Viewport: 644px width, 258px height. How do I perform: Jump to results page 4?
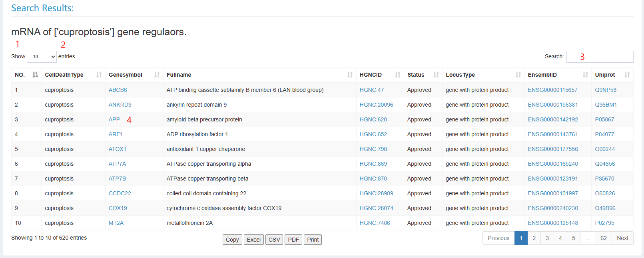[x=560, y=238]
